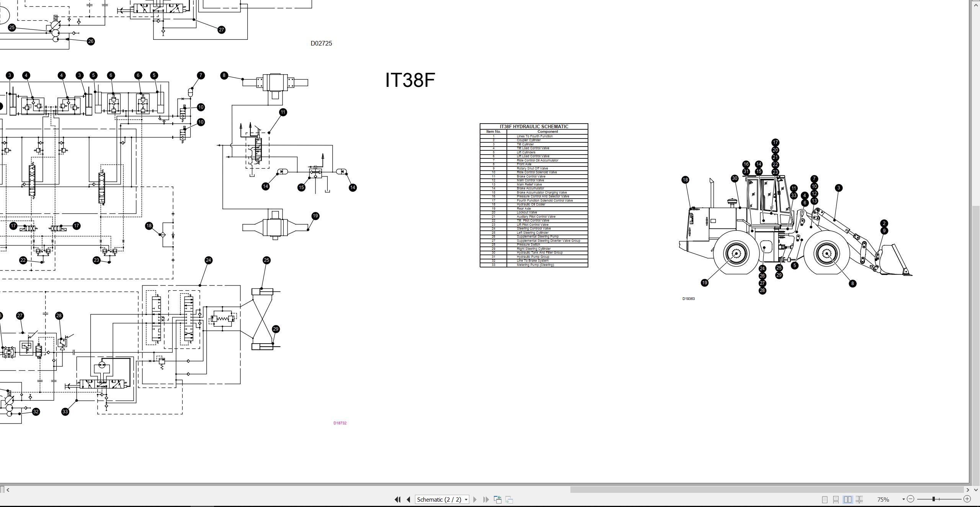Select 'Hydraulic Tank And Filter Group' row
980x507 pixels.
click(534, 253)
